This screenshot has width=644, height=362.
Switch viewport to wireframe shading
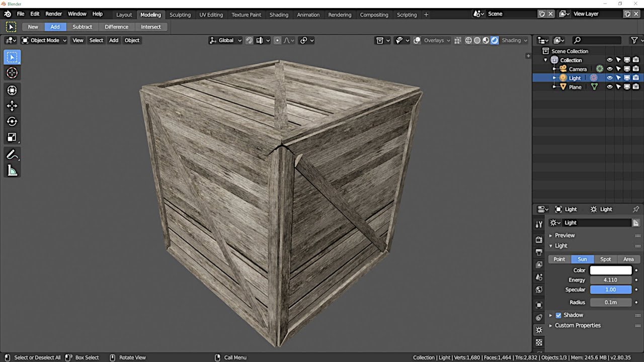point(468,40)
